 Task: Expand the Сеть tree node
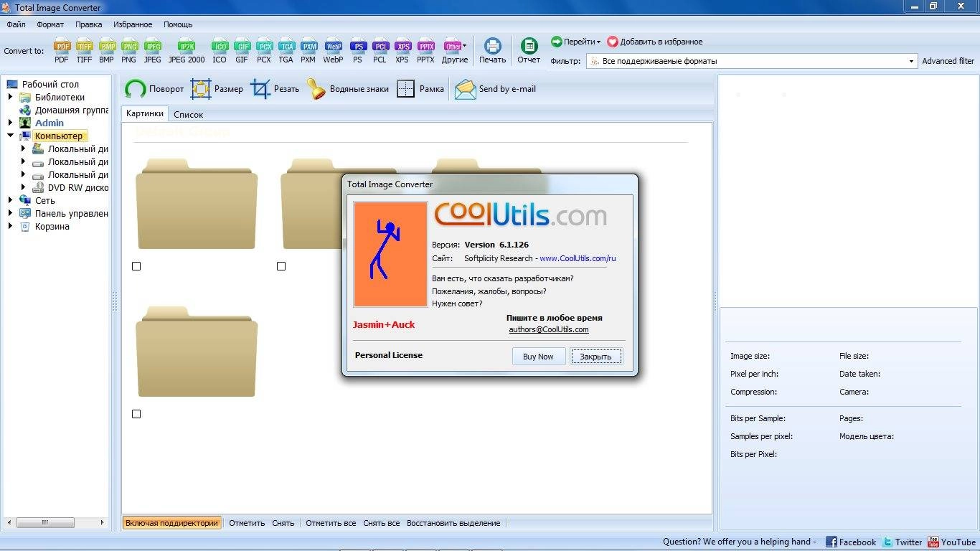(10, 200)
